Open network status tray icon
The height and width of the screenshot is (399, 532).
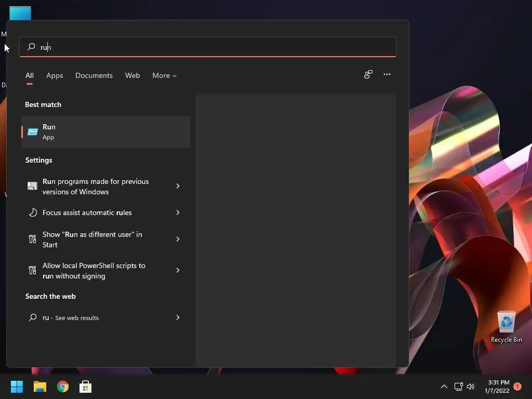[x=458, y=387]
